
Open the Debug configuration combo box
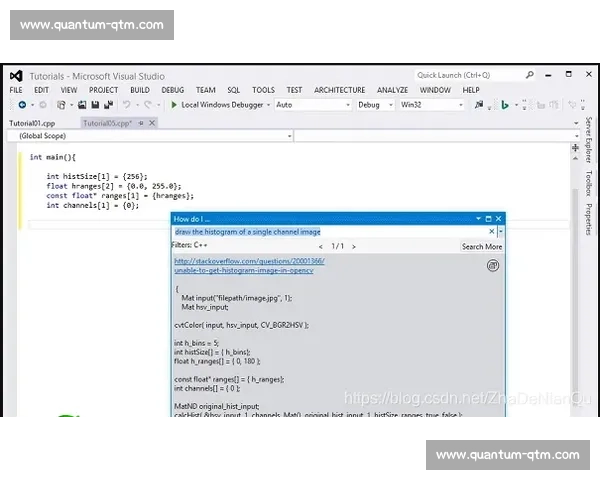[375, 104]
